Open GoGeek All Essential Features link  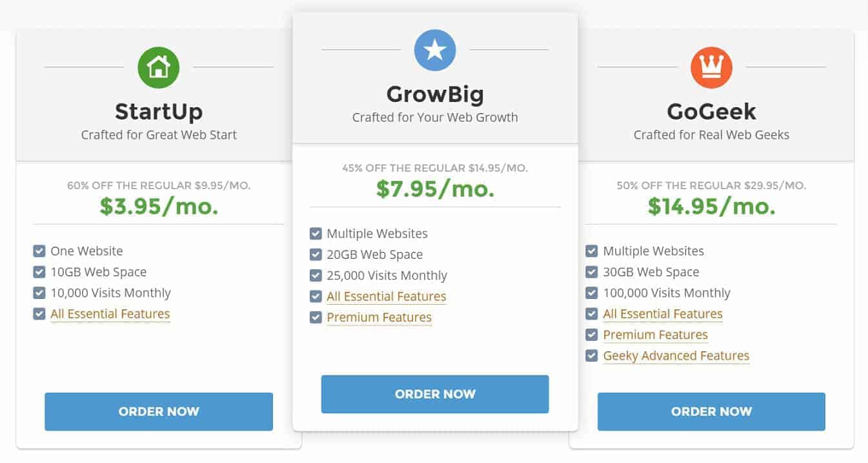663,314
